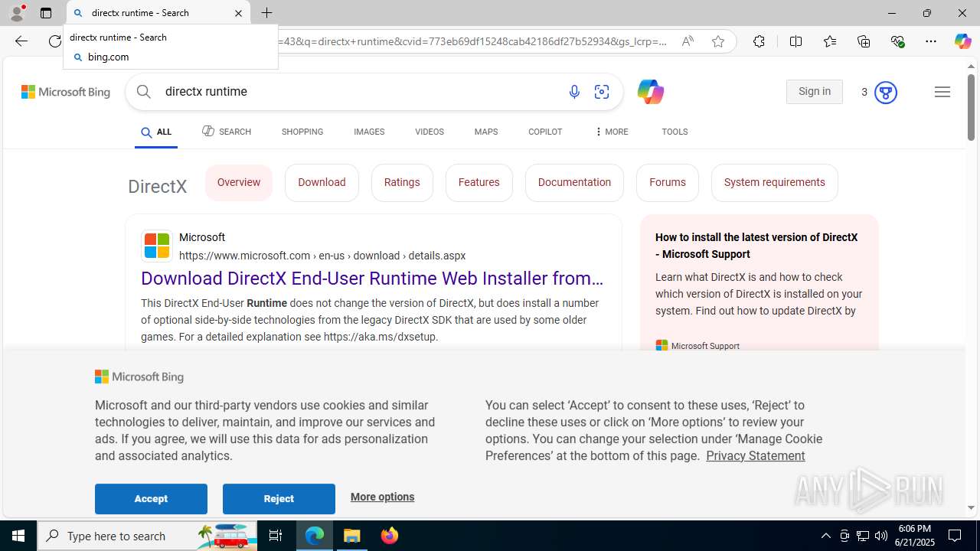This screenshot has width=980, height=551.
Task: Click the Bing search text field
Action: (x=360, y=92)
